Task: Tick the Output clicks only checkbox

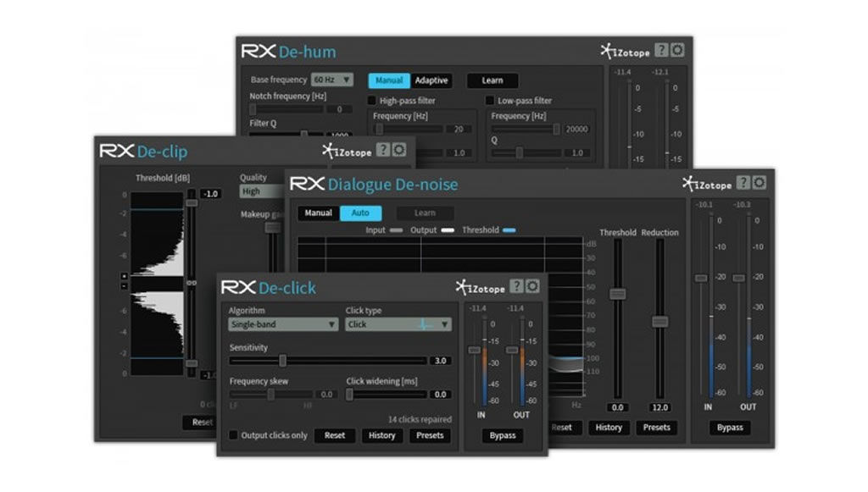Action: [234, 435]
